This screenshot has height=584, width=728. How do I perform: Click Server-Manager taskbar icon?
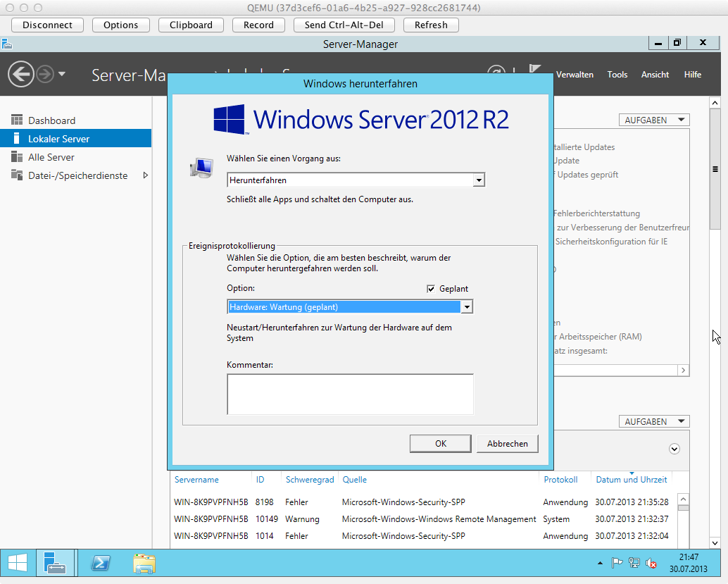click(x=55, y=563)
